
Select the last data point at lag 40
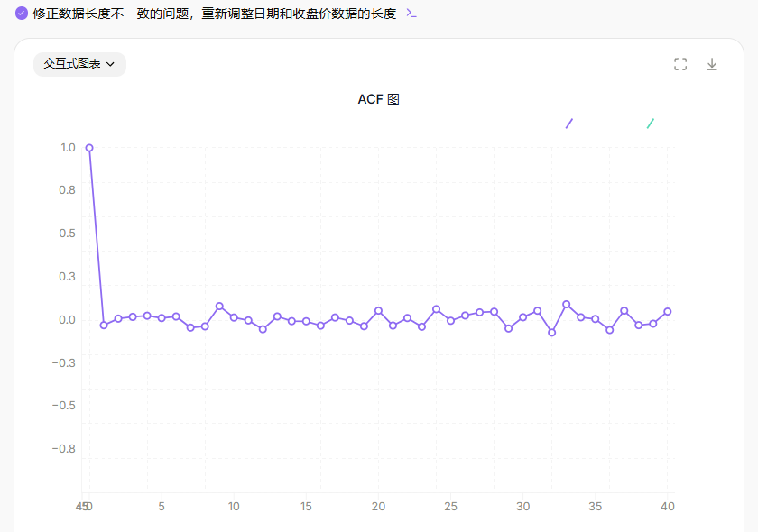click(668, 312)
